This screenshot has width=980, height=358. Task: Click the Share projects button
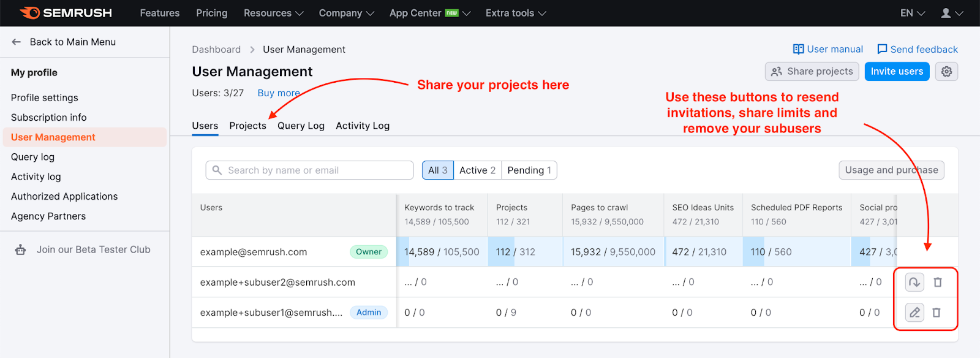coord(812,72)
